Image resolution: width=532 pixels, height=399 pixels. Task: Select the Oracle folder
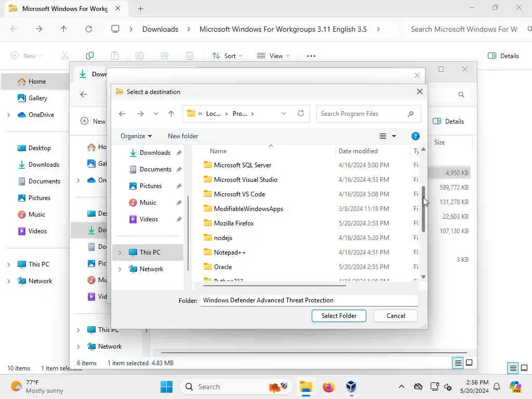222,268
